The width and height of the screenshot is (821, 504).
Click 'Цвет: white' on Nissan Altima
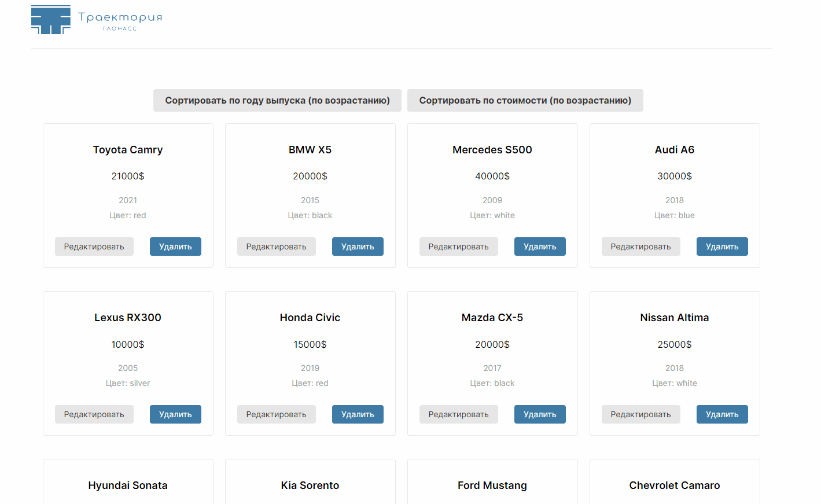[675, 383]
